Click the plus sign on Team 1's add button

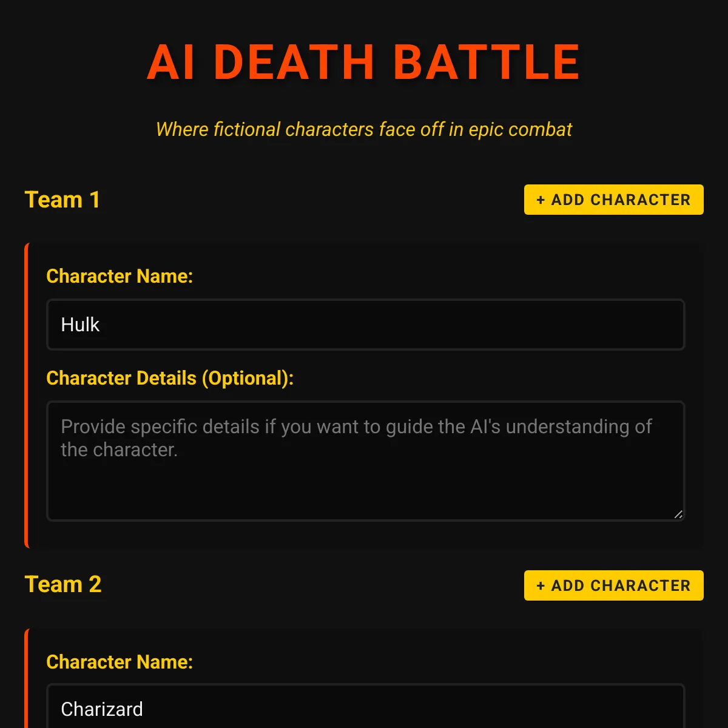(541, 200)
